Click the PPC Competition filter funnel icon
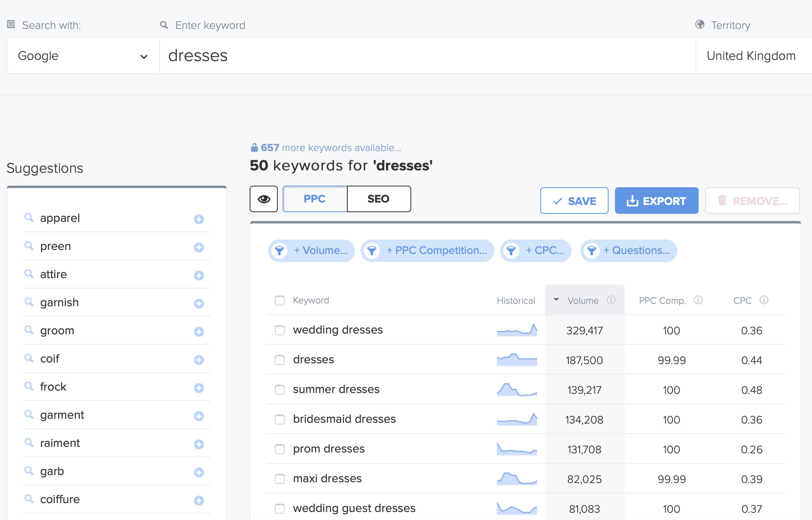The image size is (812, 520). 372,251
